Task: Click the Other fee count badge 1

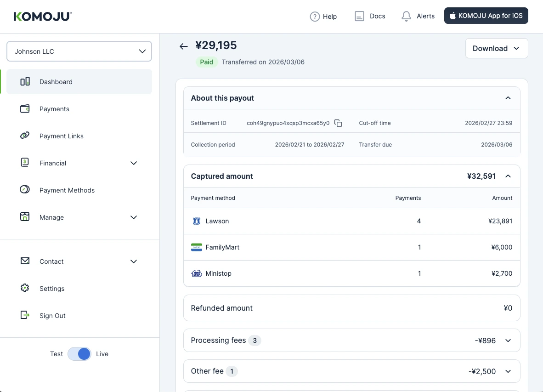Action: point(232,371)
